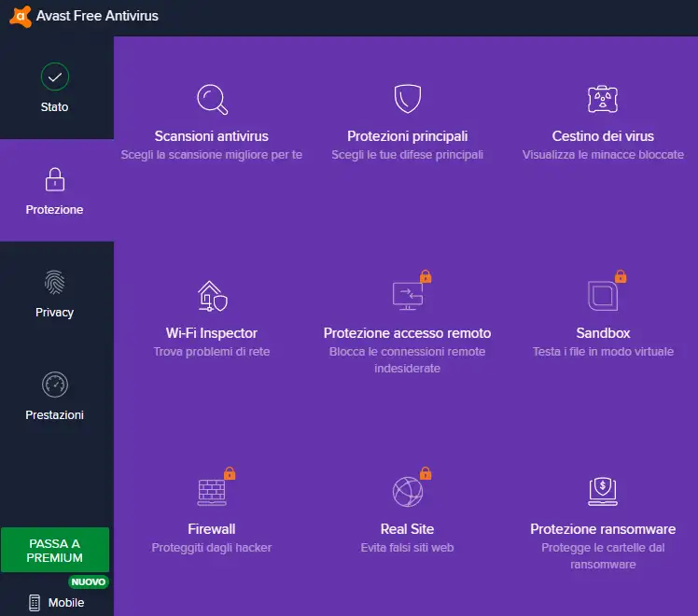
Task: Click the Real Site globe icon
Action: pyautogui.click(x=407, y=492)
